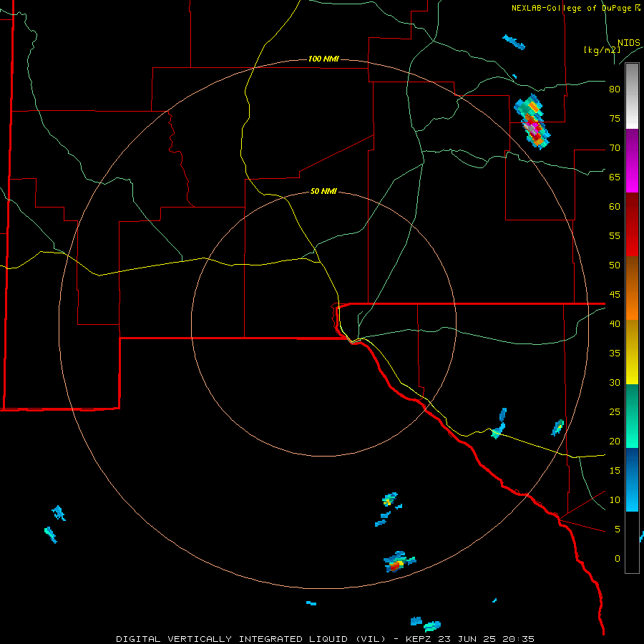
Task: Click the scale value 15
Action: coord(615,471)
